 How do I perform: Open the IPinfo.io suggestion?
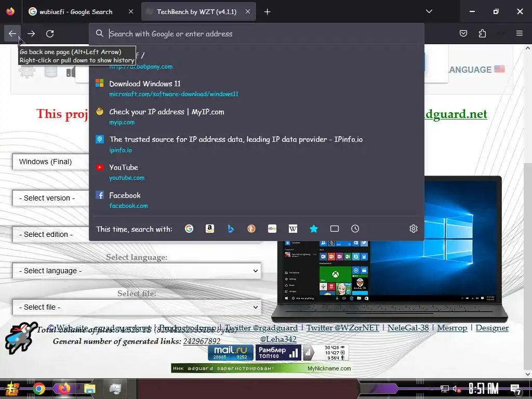[x=257, y=144]
